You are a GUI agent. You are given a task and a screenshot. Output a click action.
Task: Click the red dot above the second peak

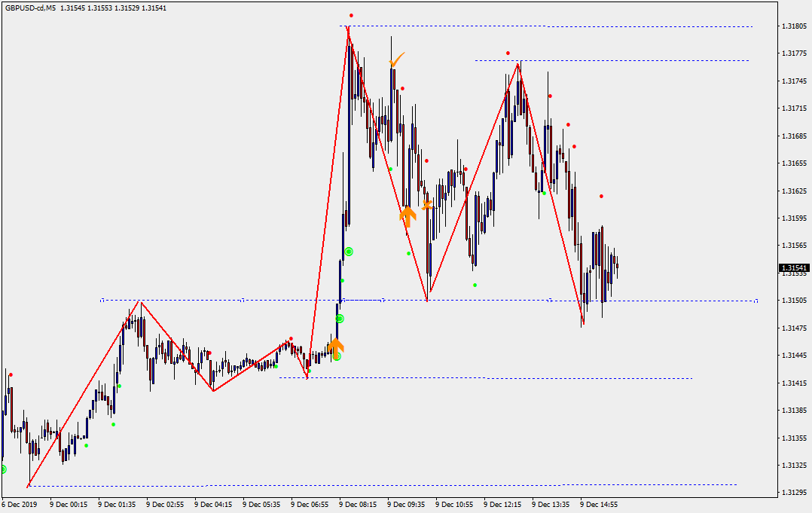click(508, 53)
